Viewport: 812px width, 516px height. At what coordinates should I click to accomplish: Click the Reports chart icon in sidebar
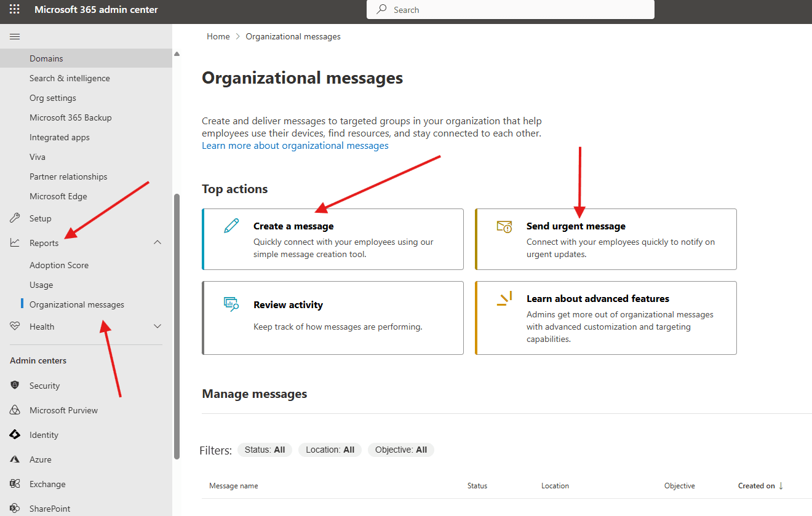point(15,242)
